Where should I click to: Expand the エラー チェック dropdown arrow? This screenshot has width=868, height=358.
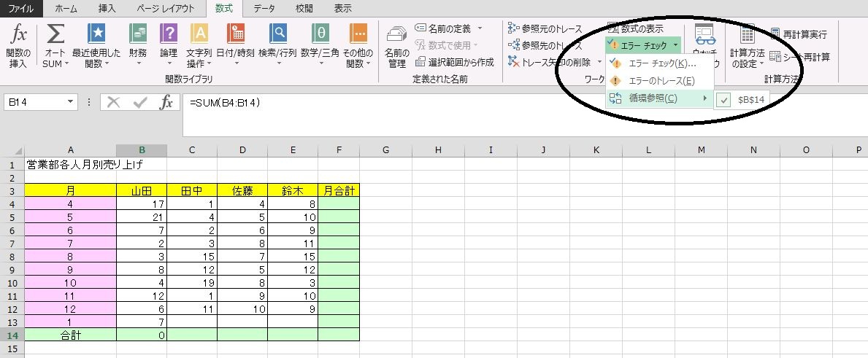coord(676,45)
